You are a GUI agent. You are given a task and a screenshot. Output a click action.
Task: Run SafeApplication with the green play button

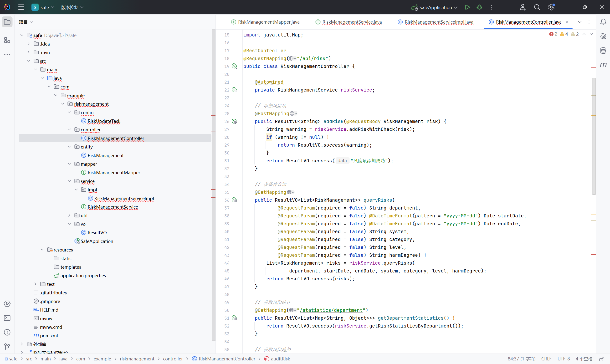pos(467,7)
